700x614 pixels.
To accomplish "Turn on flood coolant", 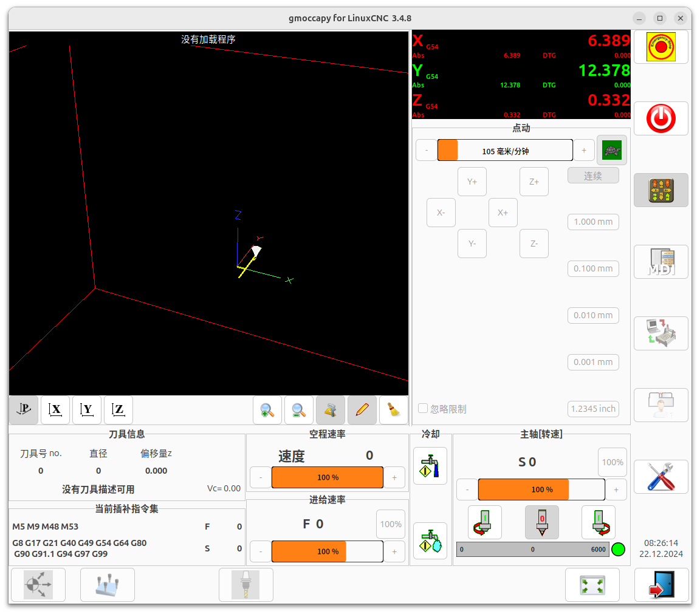I will (x=430, y=466).
